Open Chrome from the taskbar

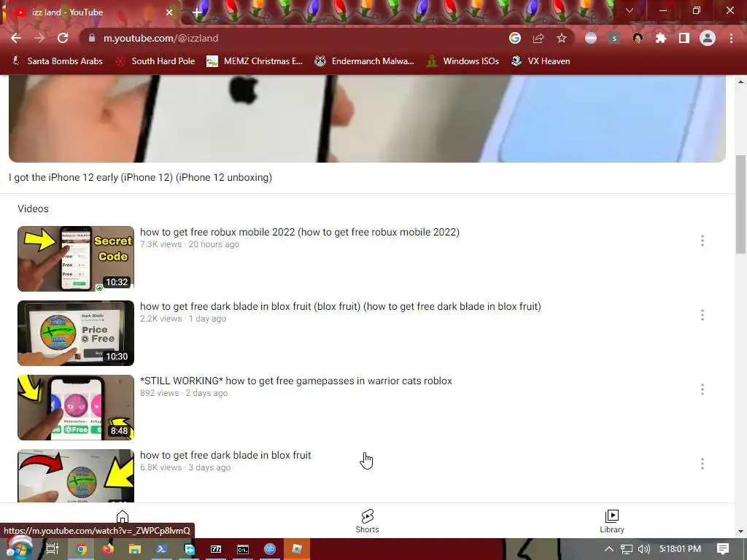point(81,549)
